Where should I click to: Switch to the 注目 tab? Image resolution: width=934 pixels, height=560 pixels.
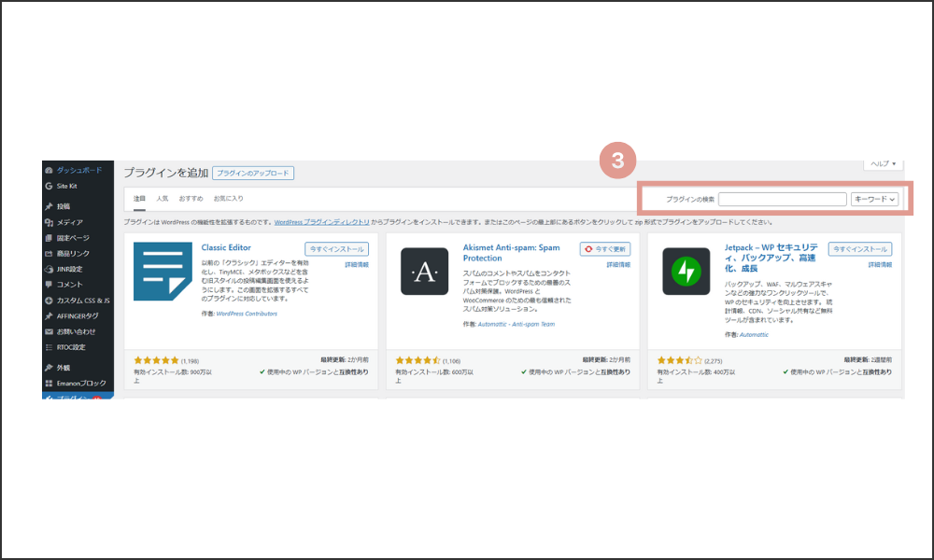tap(139, 198)
